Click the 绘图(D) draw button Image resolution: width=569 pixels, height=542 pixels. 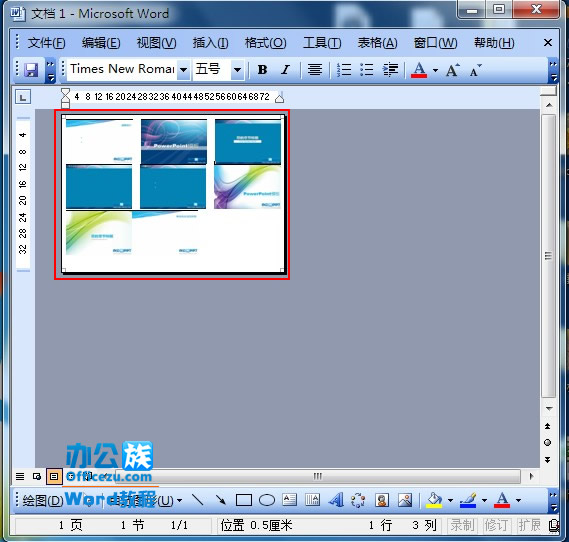(43, 501)
